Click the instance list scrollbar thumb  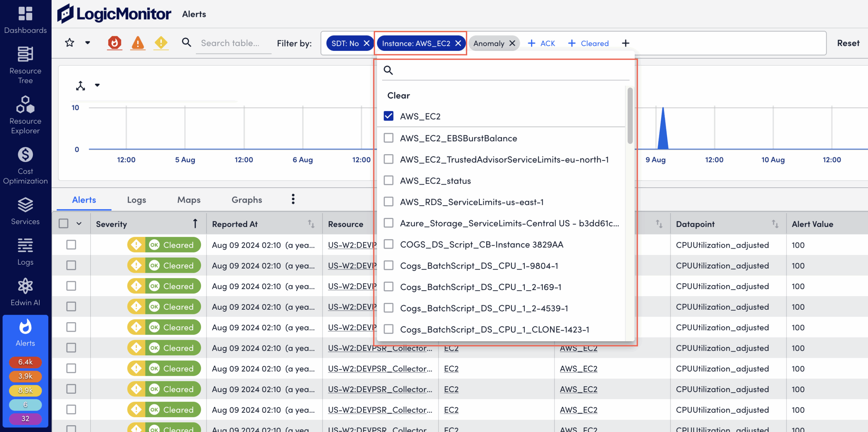click(x=630, y=115)
